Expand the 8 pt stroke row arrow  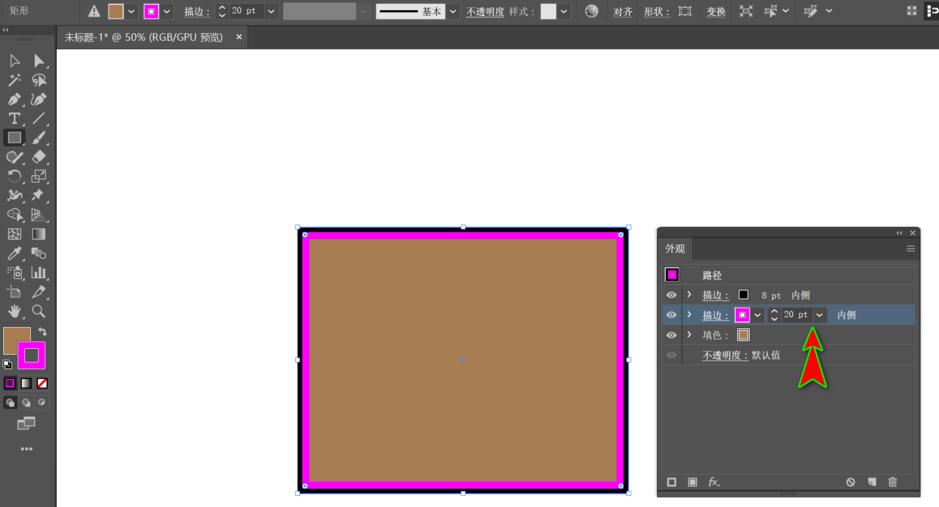point(689,295)
